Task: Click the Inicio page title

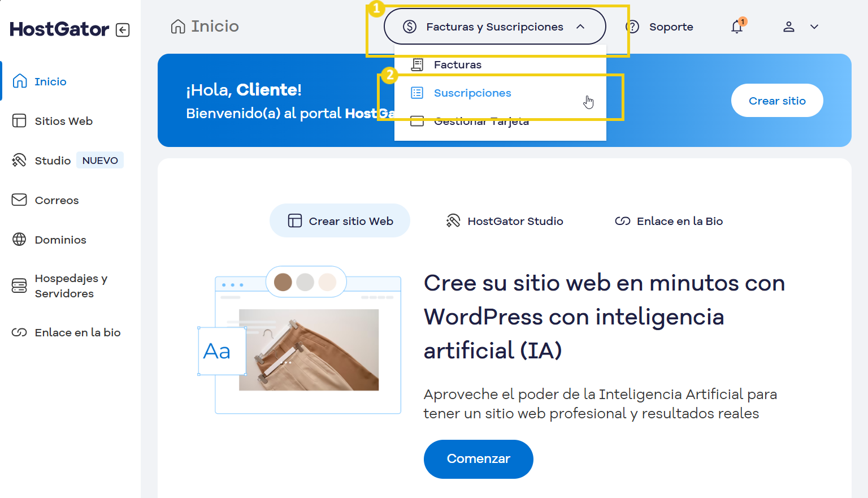Action: click(x=215, y=27)
